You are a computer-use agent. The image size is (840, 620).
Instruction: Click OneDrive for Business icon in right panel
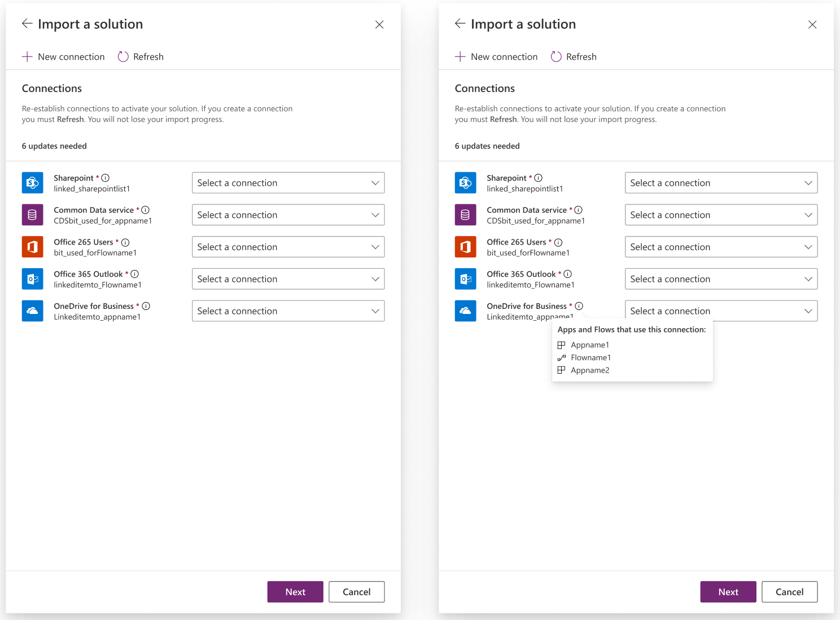pyautogui.click(x=466, y=311)
